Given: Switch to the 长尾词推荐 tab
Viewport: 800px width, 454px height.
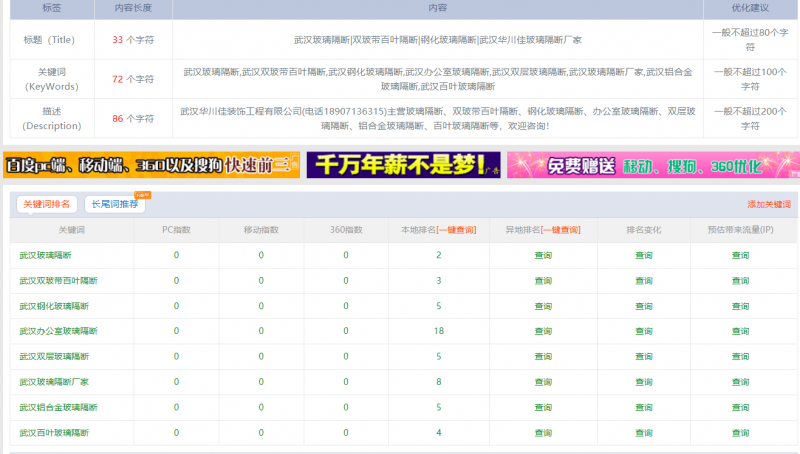Looking at the screenshot, I should 115,204.
